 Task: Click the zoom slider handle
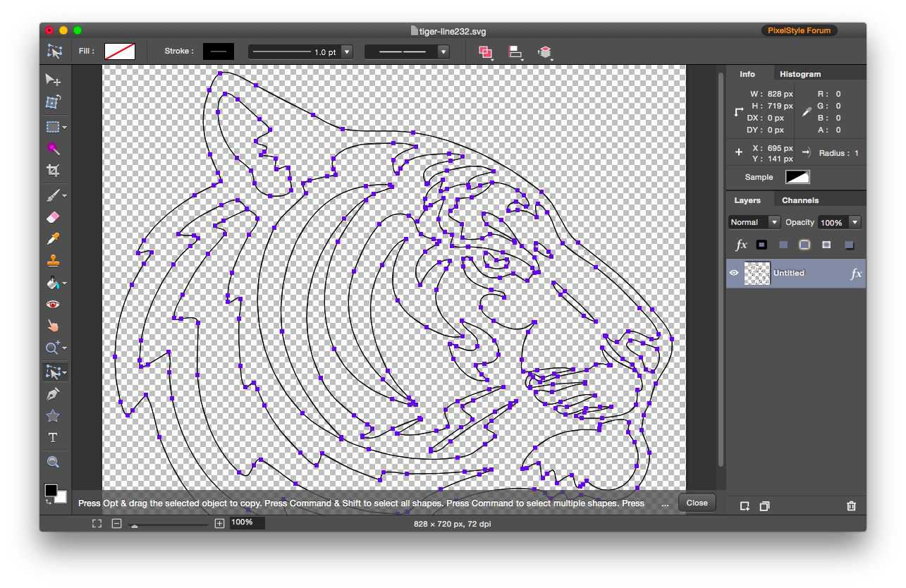click(134, 525)
